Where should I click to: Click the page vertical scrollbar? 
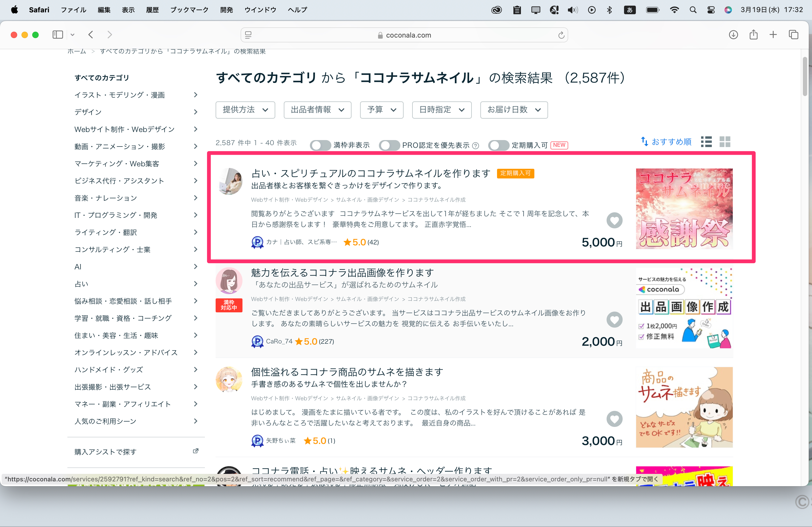click(805, 77)
